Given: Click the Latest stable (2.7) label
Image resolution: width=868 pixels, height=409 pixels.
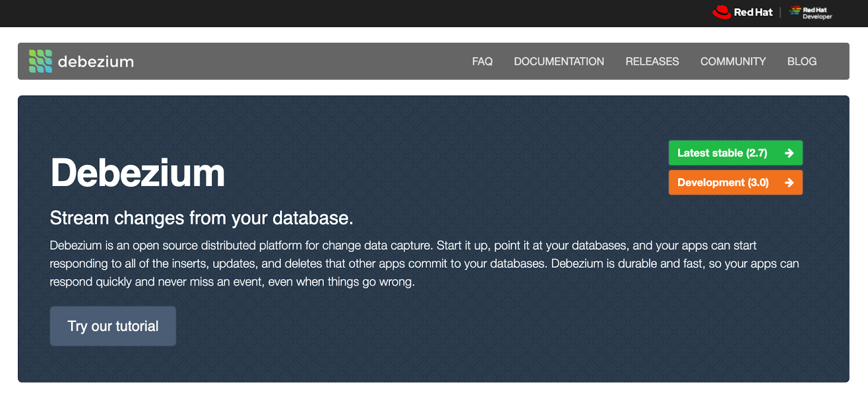Looking at the screenshot, I should (722, 153).
